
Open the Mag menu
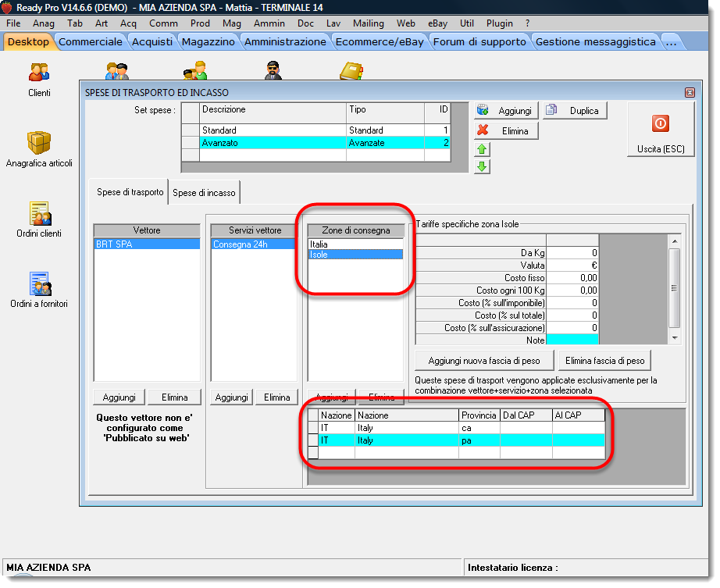(231, 23)
